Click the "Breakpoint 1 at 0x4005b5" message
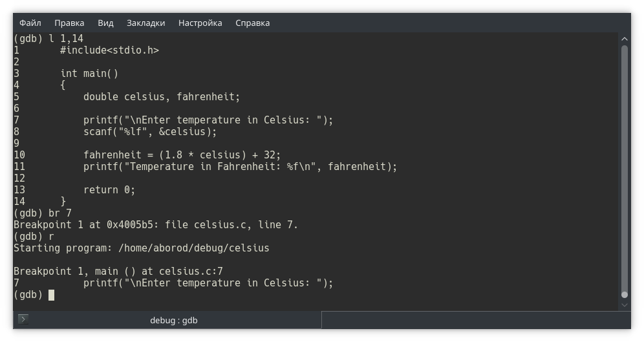Viewport: 644px width, 342px height. [155, 224]
